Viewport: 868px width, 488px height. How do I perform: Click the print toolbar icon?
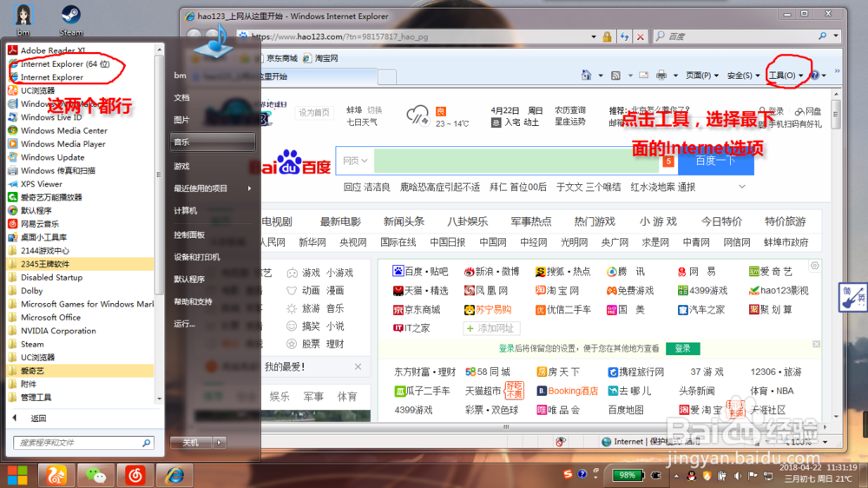661,76
